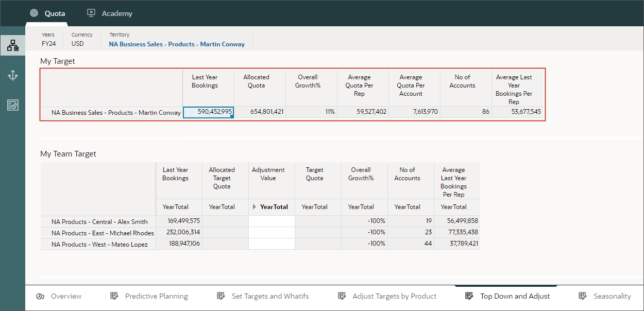Select Michael Rhodes' No of Accounts 23 cell
Image resolution: width=644 pixels, height=311 pixels.
coord(411,233)
